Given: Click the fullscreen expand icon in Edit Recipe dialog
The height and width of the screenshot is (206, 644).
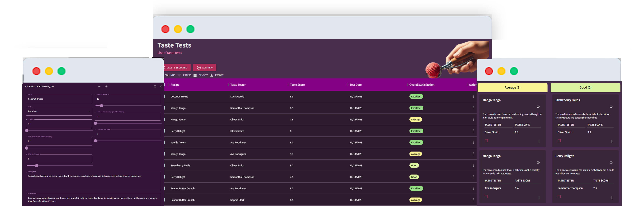Looking at the screenshot, I should (x=155, y=86).
